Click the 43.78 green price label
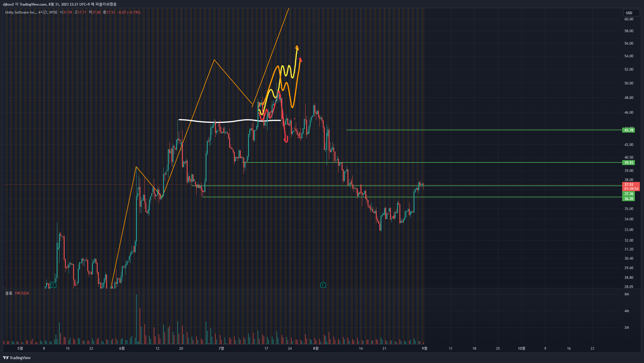Screen dimensions: 644x363 coord(628,130)
